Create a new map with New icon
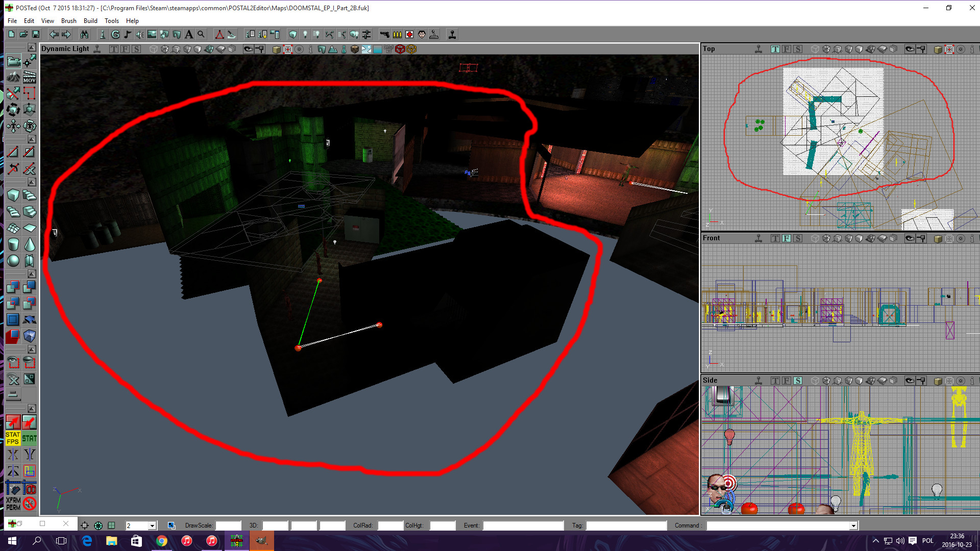This screenshot has width=980, height=551. (x=11, y=34)
